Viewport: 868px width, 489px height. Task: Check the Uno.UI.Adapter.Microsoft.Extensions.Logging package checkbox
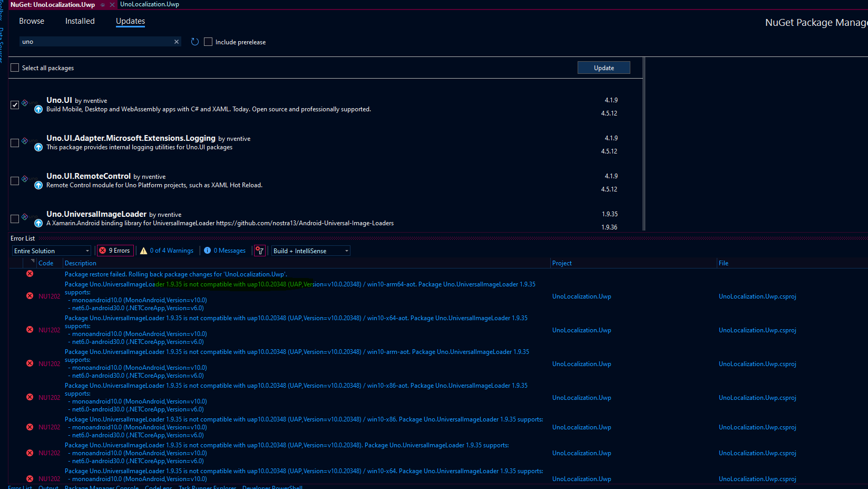pyautogui.click(x=15, y=143)
